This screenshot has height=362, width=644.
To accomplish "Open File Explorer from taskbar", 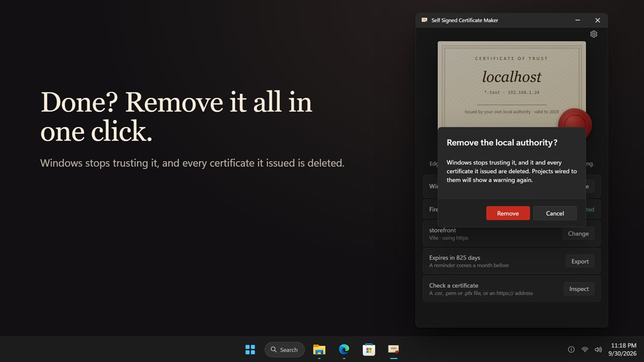I will 319,349.
